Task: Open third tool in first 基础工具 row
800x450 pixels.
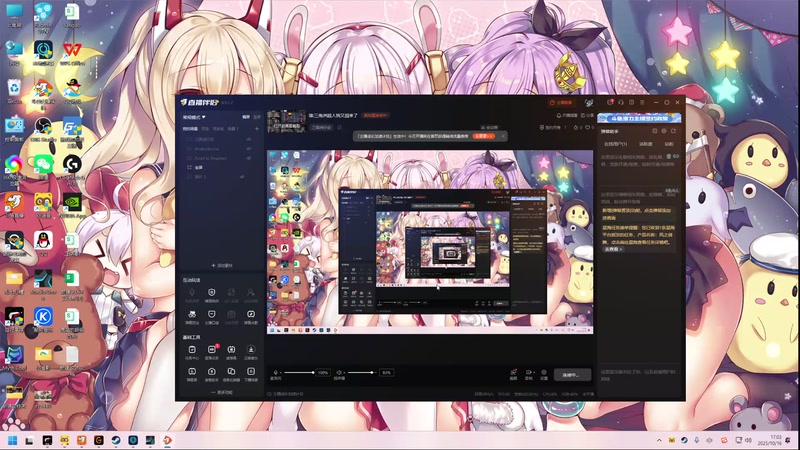Action: (231, 353)
